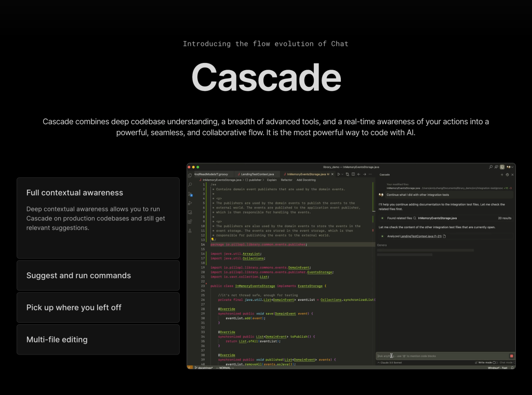
Task: Click "Introducing the flow evolution of Chat" tagline
Action: [265, 44]
